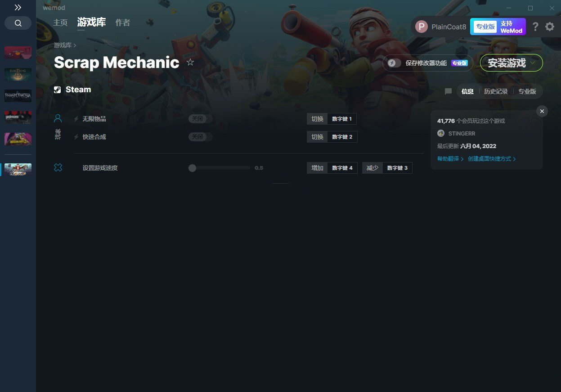Screen dimensions: 561x392
Task: Open the Borderlands 3 game thumbnail
Action: pyautogui.click(x=18, y=139)
